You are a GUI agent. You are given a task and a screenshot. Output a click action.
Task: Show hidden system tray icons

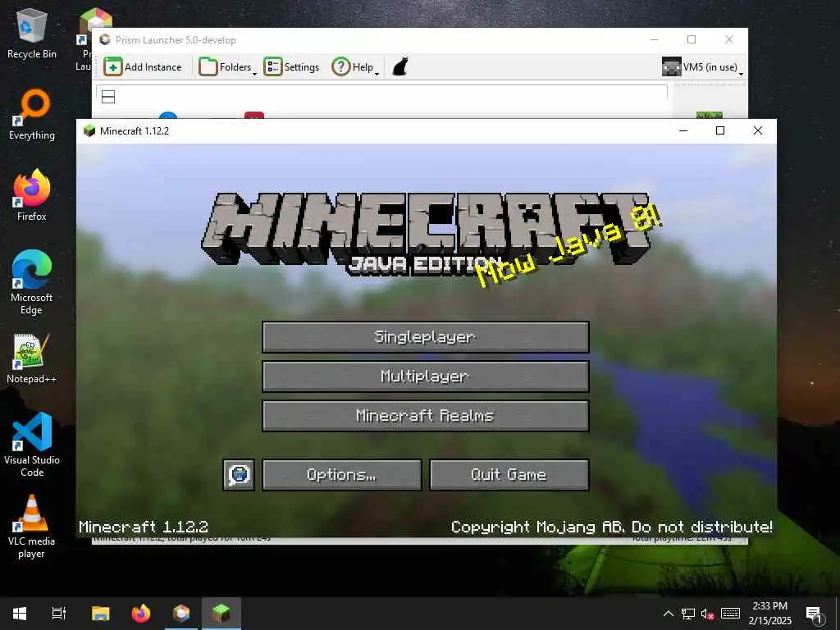[x=668, y=614]
